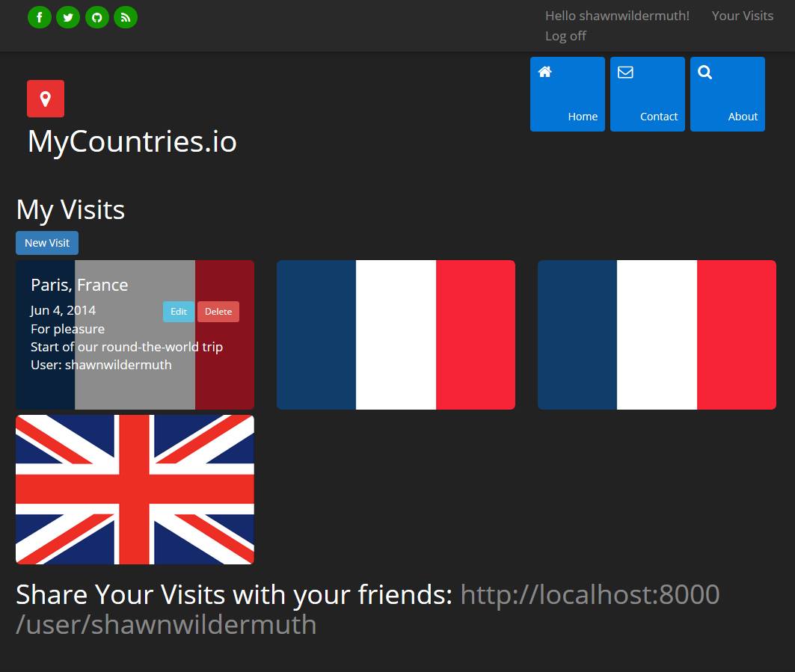Click 'Share Your Visits with your friends:' text
The height and width of the screenshot is (672, 795).
coord(234,594)
